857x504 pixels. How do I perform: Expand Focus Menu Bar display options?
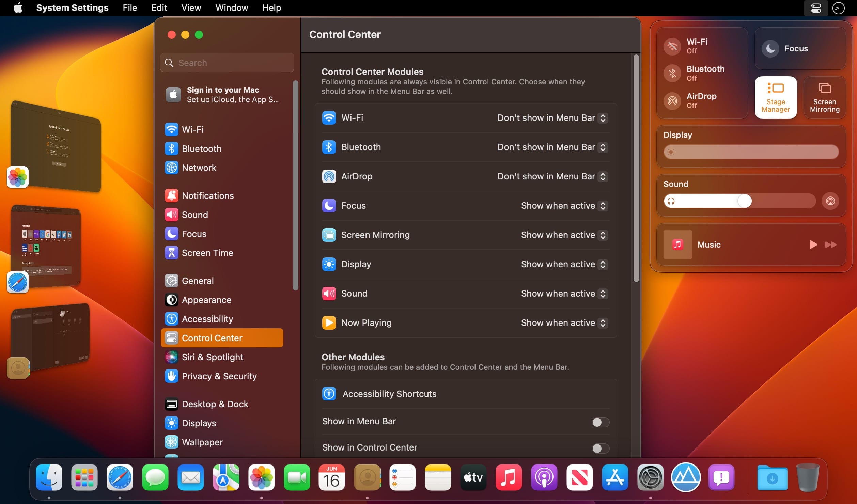[x=603, y=205]
